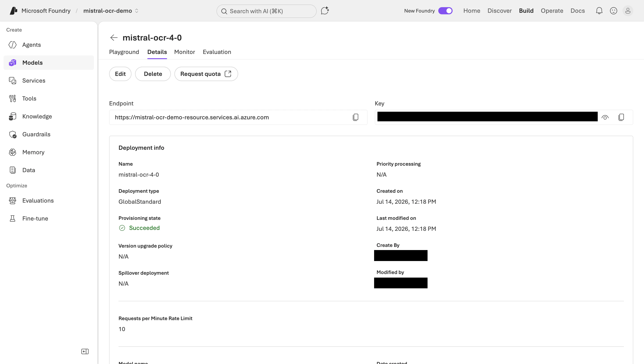Viewport: 644px width, 364px height.
Task: Click the magnifier icon in search box
Action: [224, 11]
